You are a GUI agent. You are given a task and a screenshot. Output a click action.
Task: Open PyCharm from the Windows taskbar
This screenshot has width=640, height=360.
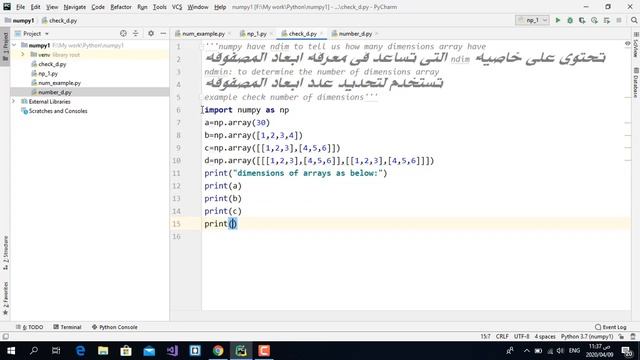pos(241,351)
